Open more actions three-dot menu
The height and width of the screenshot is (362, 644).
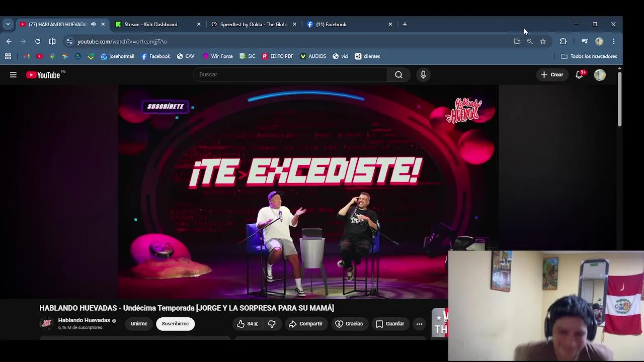click(x=419, y=324)
